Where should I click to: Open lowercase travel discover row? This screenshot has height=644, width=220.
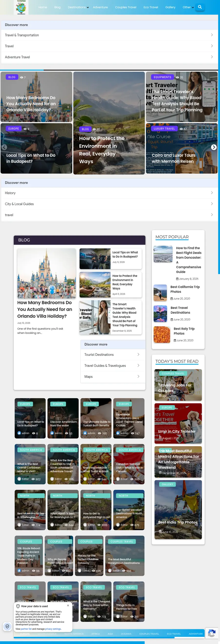pyautogui.click(x=110, y=215)
